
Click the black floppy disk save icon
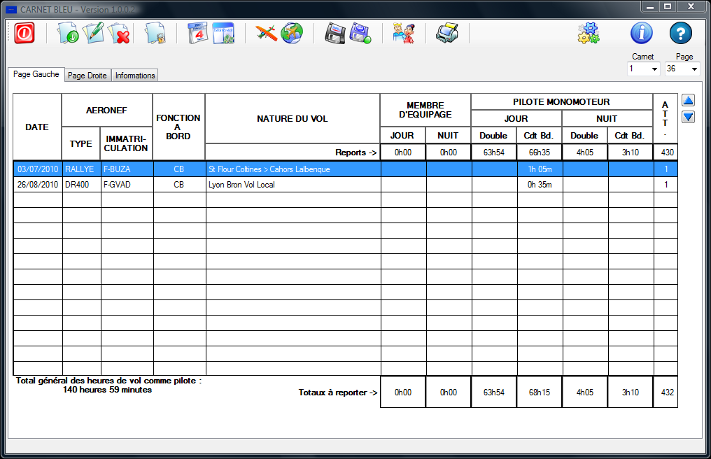(x=335, y=33)
